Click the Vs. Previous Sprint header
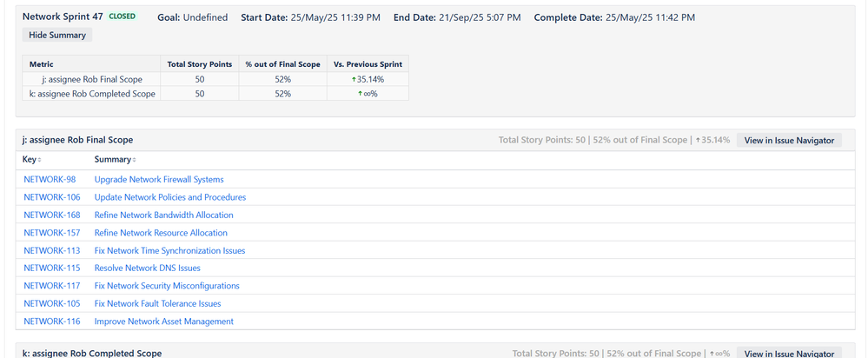This screenshot has width=868, height=358. pyautogui.click(x=368, y=64)
